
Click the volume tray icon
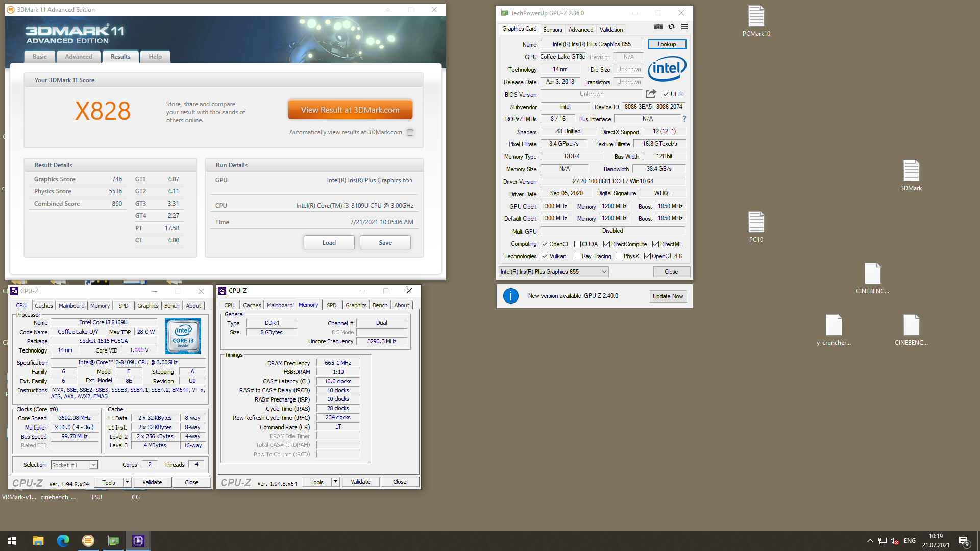[894, 541]
